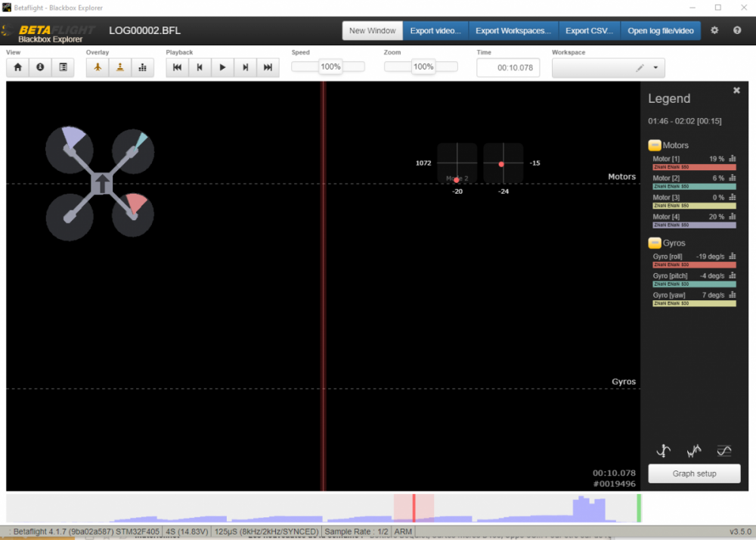Click the Open log file/video button
This screenshot has width=756, height=540.
coord(660,31)
